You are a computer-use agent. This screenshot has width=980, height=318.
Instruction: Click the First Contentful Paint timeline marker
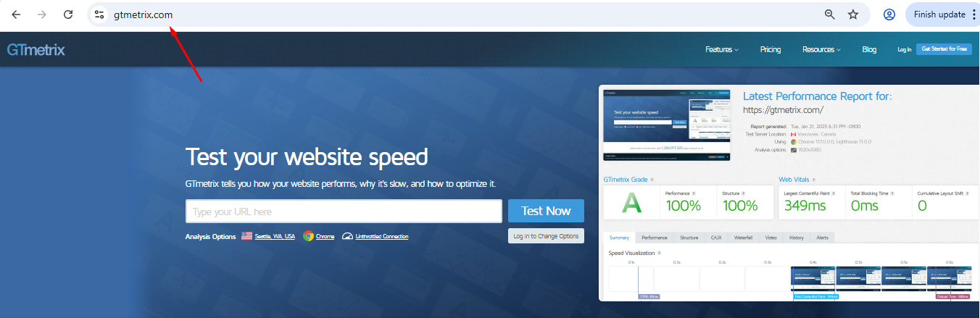point(815,296)
